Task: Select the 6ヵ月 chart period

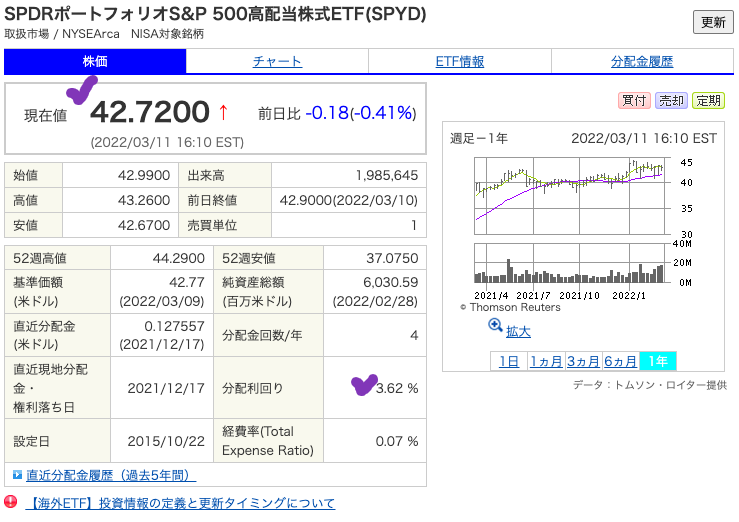Action: (x=621, y=361)
